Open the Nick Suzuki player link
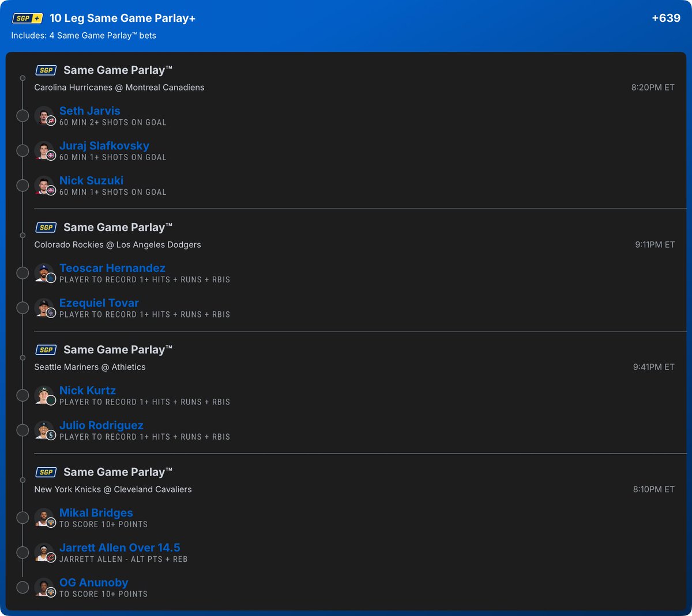The height and width of the screenshot is (616, 692). click(x=91, y=180)
